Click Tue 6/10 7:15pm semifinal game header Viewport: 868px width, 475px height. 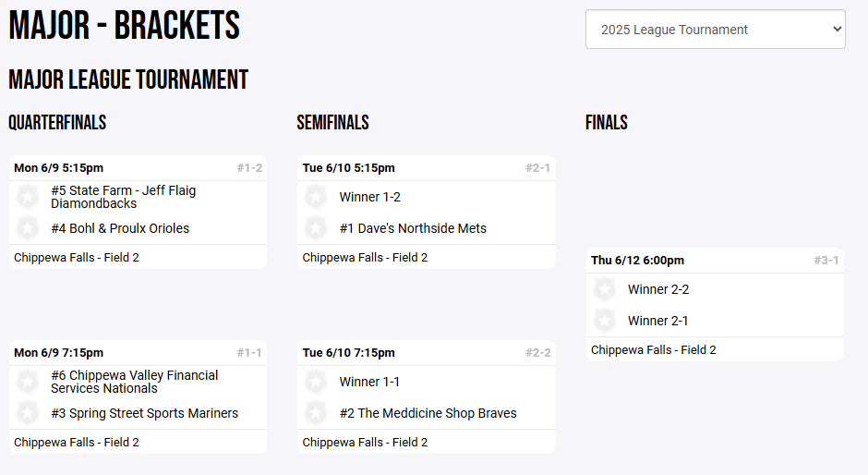[x=349, y=353]
